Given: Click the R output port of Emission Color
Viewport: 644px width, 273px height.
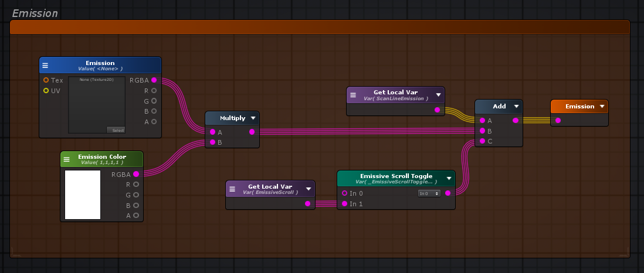Looking at the screenshot, I should (136, 185).
